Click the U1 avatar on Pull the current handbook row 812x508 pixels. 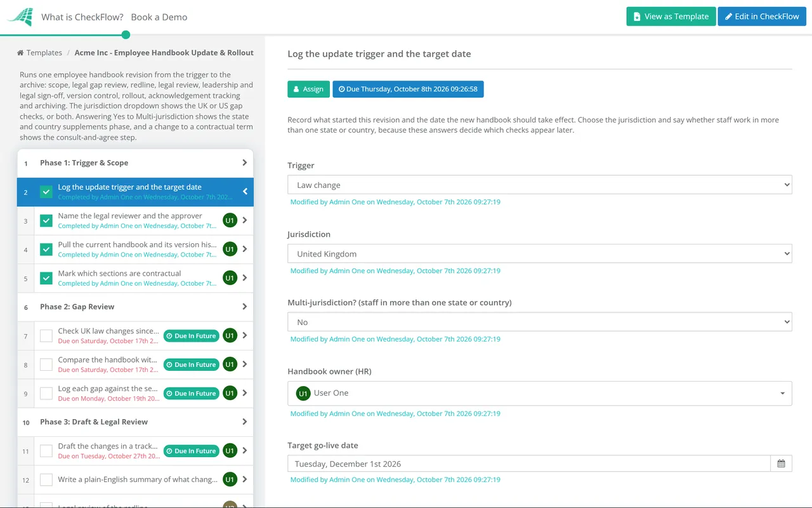(x=230, y=250)
